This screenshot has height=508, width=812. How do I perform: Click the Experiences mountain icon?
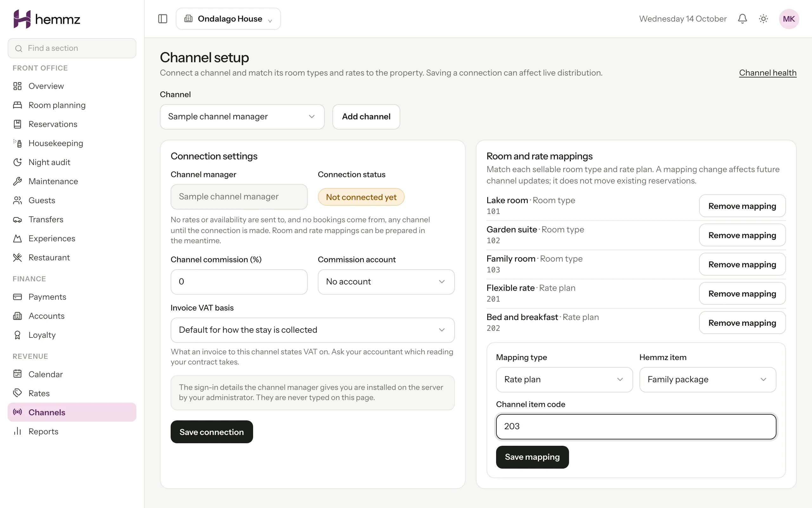pyautogui.click(x=17, y=238)
